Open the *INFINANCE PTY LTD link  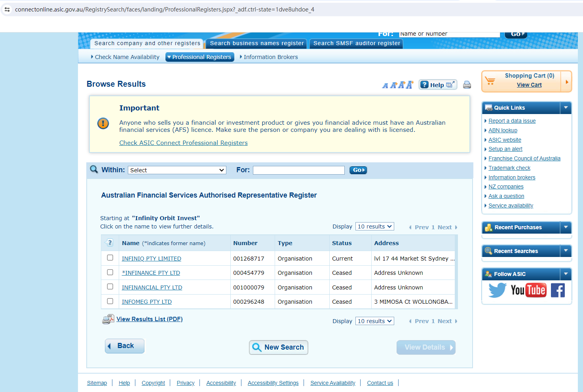point(151,273)
